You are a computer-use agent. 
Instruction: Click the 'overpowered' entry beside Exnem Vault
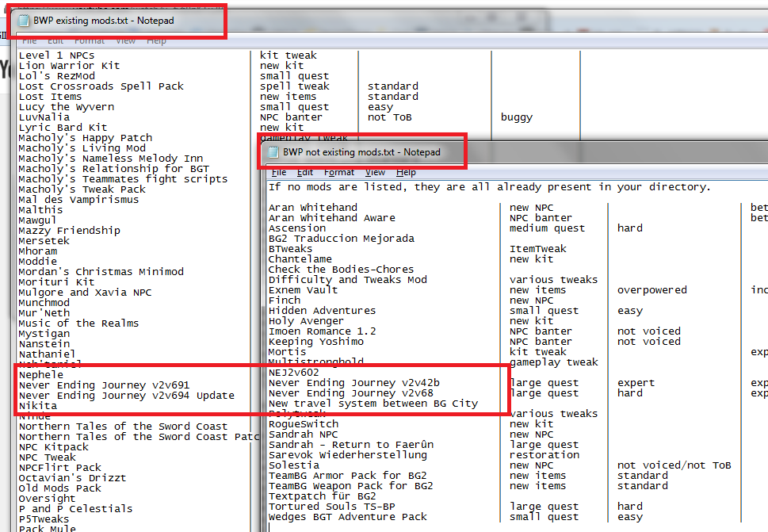click(652, 289)
